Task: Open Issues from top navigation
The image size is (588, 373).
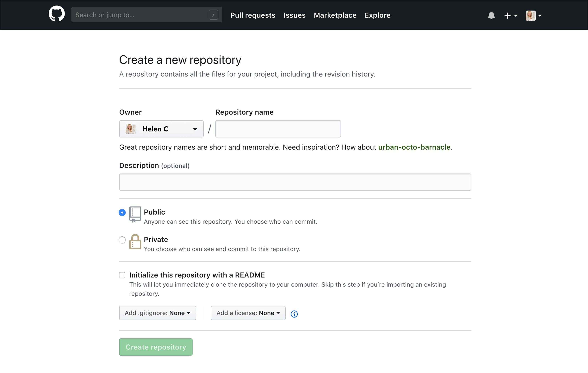Action: click(294, 15)
